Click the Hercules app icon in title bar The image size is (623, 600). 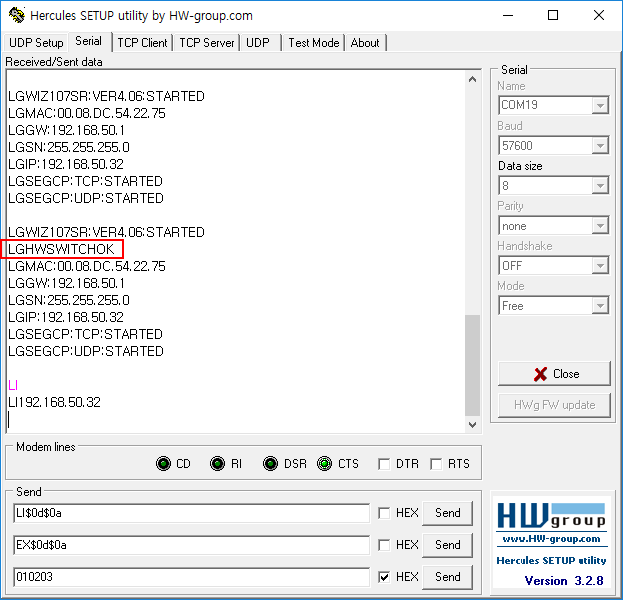(x=17, y=15)
